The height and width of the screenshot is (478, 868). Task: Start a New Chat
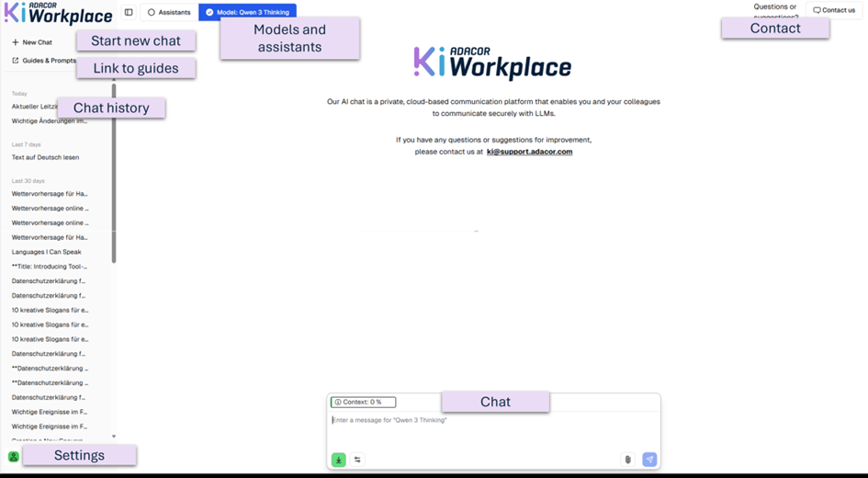point(32,42)
